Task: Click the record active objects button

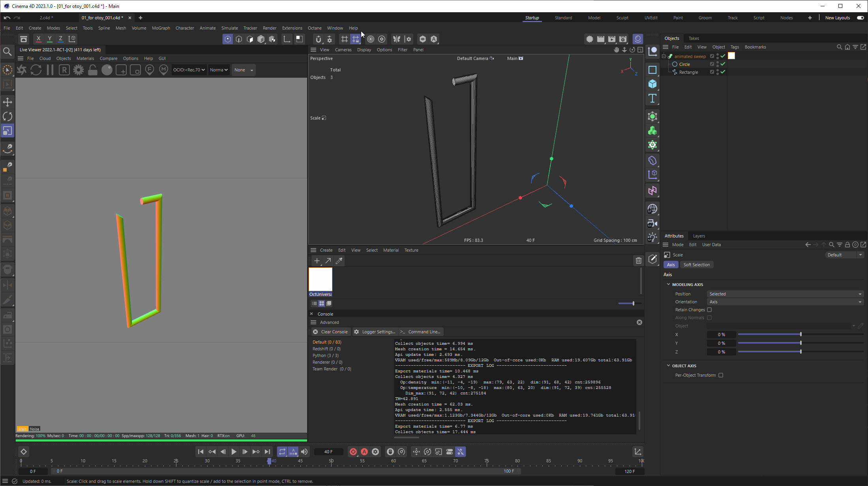Action: point(353,452)
